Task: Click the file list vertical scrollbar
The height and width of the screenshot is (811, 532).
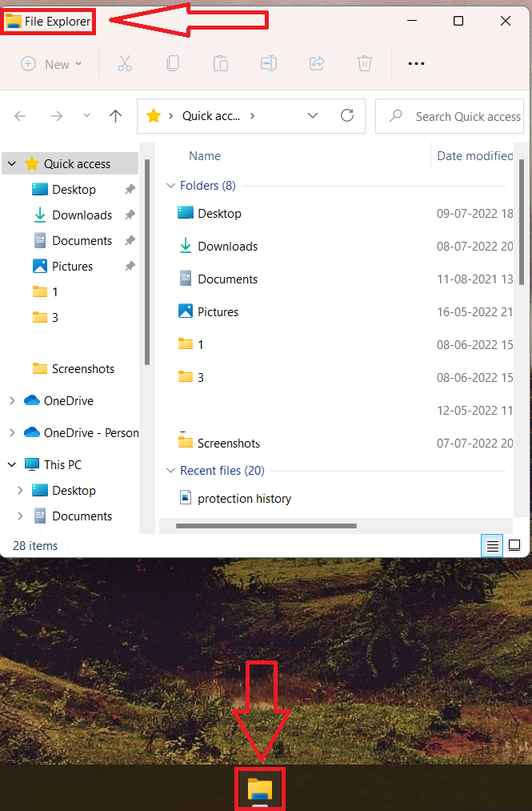Action: tap(522, 223)
